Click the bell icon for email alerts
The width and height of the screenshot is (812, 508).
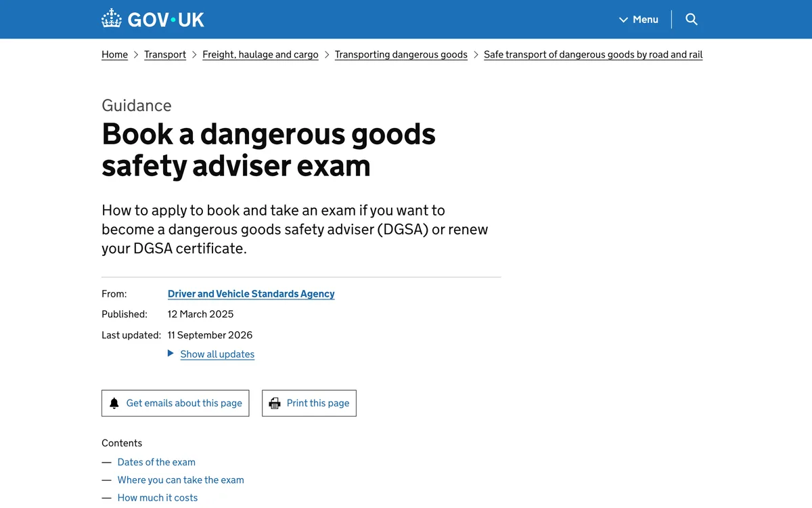click(x=114, y=403)
